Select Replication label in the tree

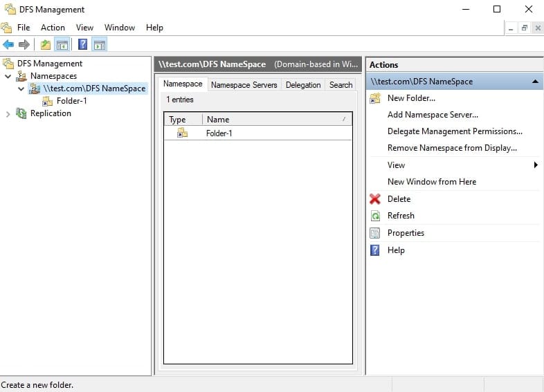click(51, 113)
